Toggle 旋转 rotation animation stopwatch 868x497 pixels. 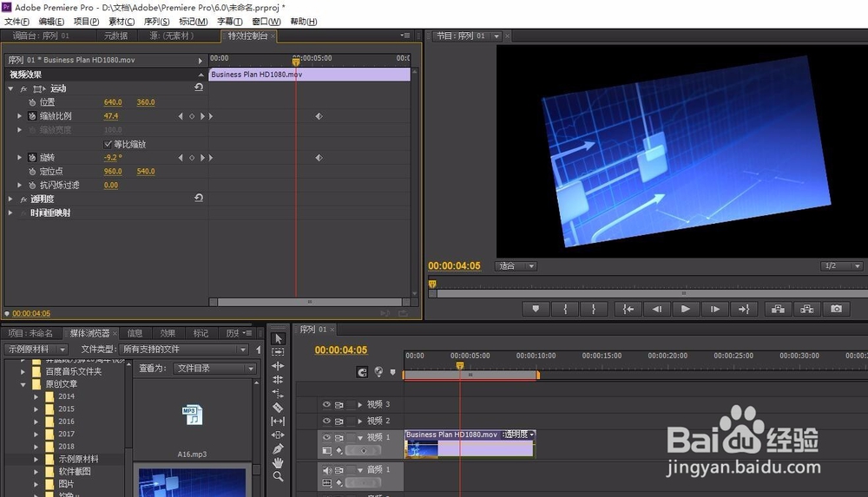(x=32, y=158)
